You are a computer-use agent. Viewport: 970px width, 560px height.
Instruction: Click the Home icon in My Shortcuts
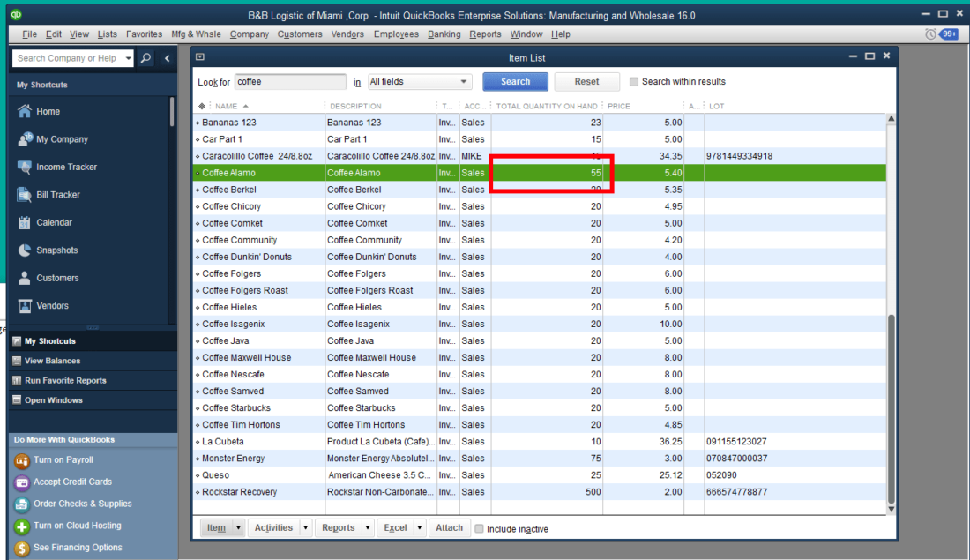click(x=25, y=111)
